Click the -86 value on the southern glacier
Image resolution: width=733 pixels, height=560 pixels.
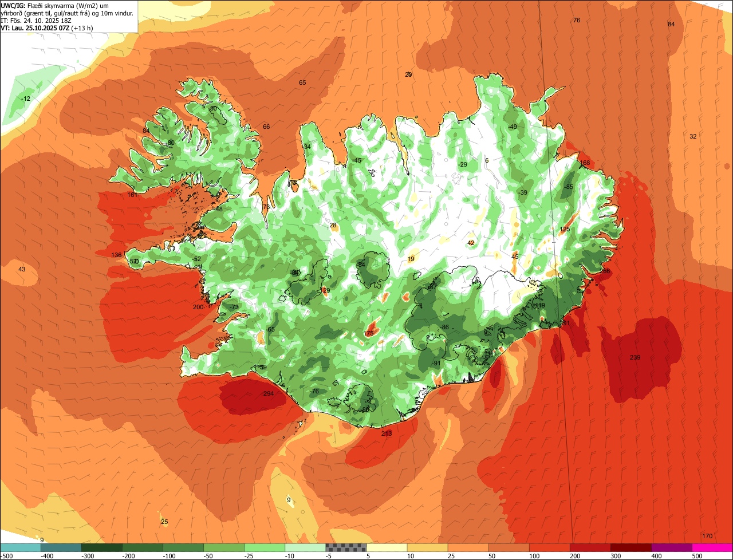(x=444, y=327)
